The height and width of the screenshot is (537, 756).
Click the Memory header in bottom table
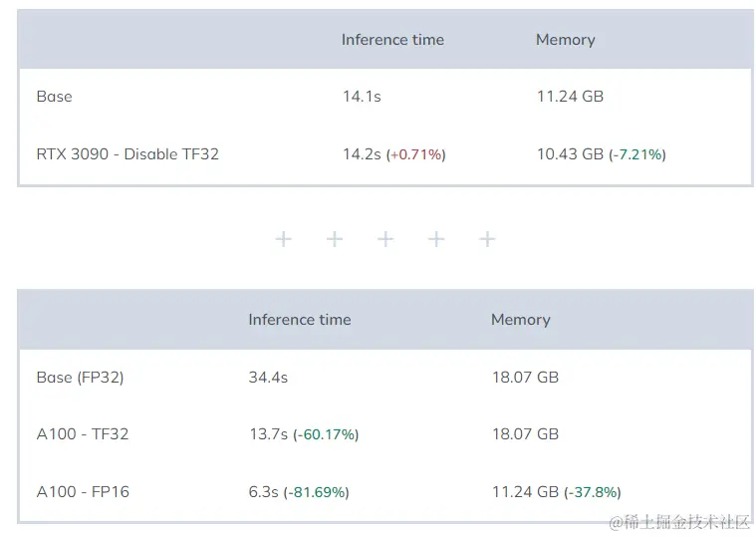[520, 320]
